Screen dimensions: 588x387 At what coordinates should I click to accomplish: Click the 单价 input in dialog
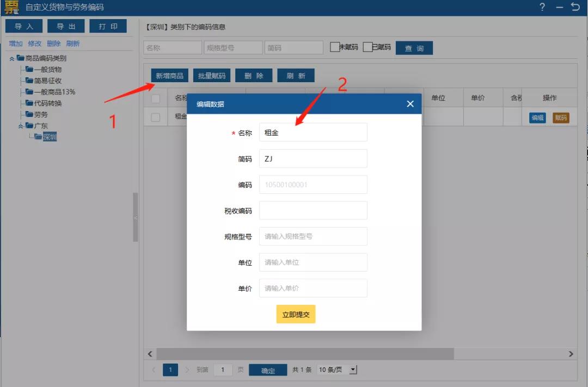(x=313, y=288)
